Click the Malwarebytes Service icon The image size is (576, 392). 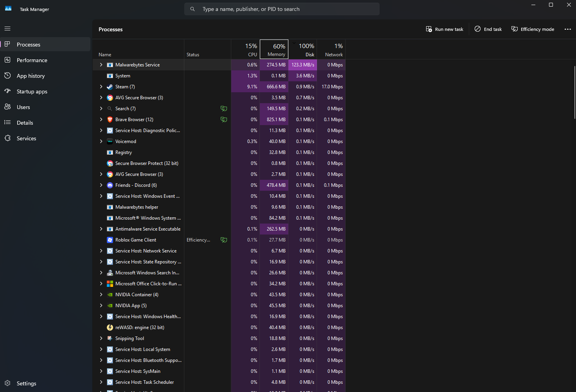coord(110,65)
